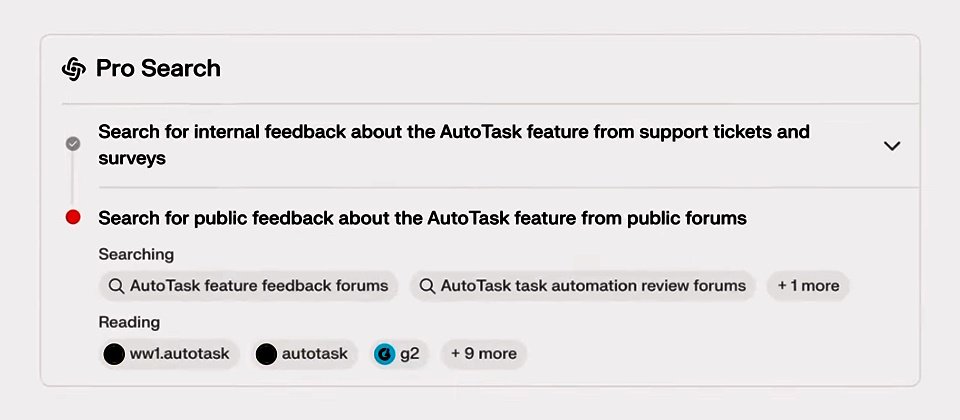Click the g2 source logo icon
This screenshot has height=420, width=960.
pos(385,353)
